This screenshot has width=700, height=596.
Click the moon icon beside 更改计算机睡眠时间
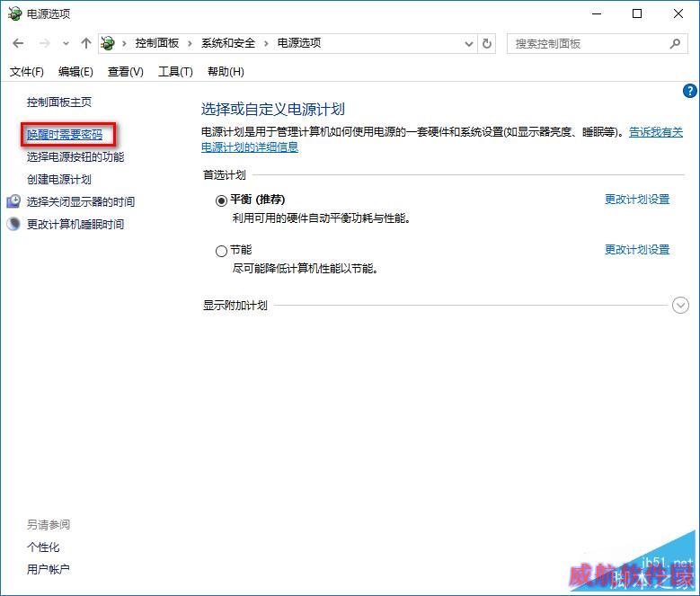point(13,224)
